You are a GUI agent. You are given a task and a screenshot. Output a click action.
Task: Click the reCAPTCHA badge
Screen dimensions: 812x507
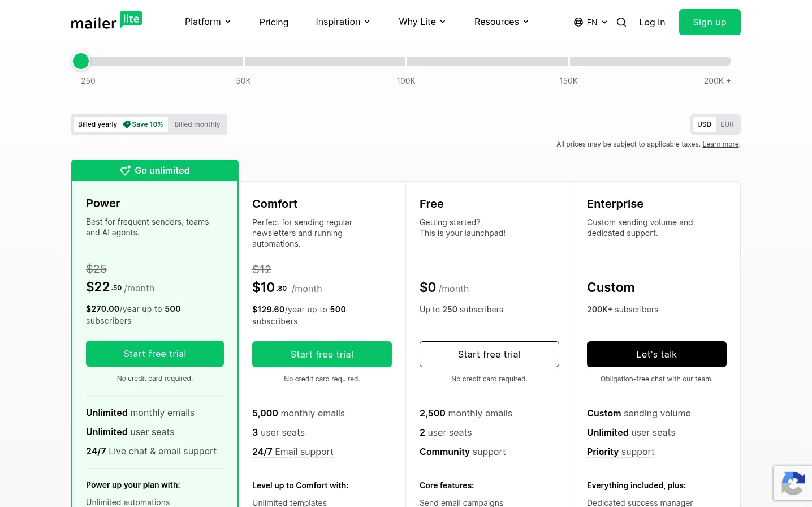(793, 483)
